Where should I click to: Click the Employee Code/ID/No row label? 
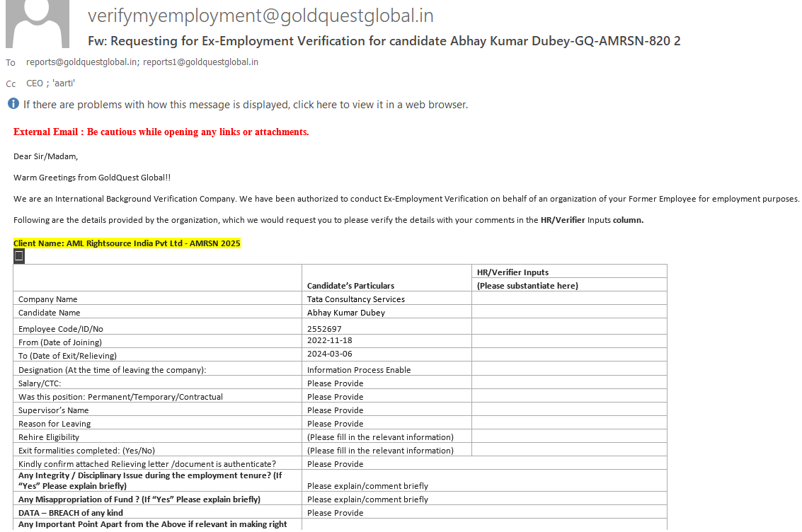[61, 328]
